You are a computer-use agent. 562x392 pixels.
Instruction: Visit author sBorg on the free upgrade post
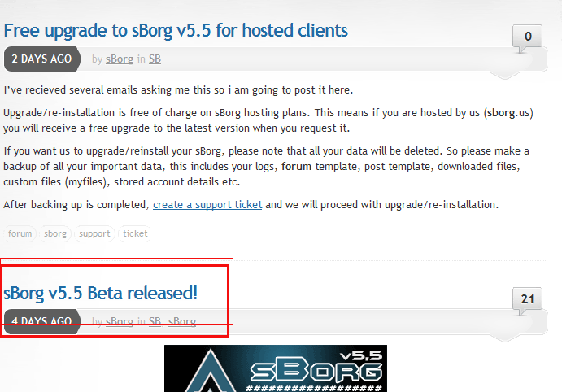tap(120, 59)
